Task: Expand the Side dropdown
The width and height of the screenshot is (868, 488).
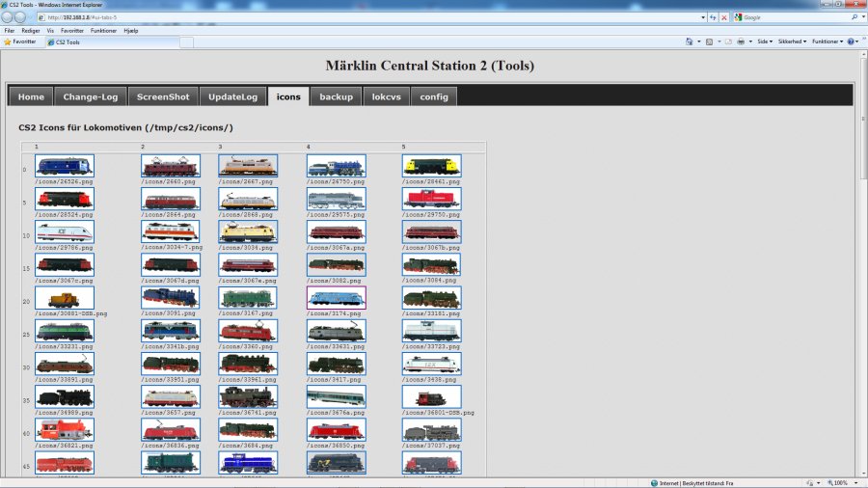Action: (x=765, y=41)
